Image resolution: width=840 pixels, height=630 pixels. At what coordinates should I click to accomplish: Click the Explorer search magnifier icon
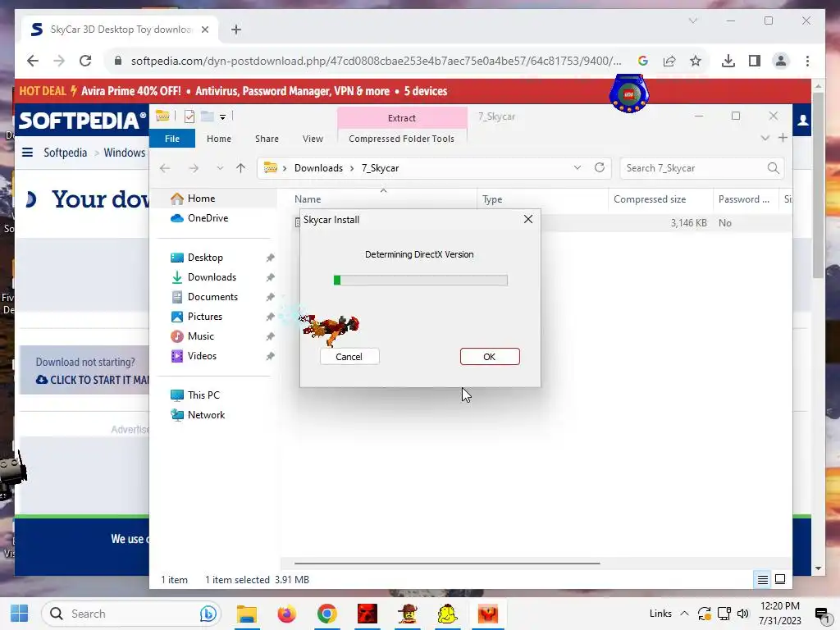773,168
